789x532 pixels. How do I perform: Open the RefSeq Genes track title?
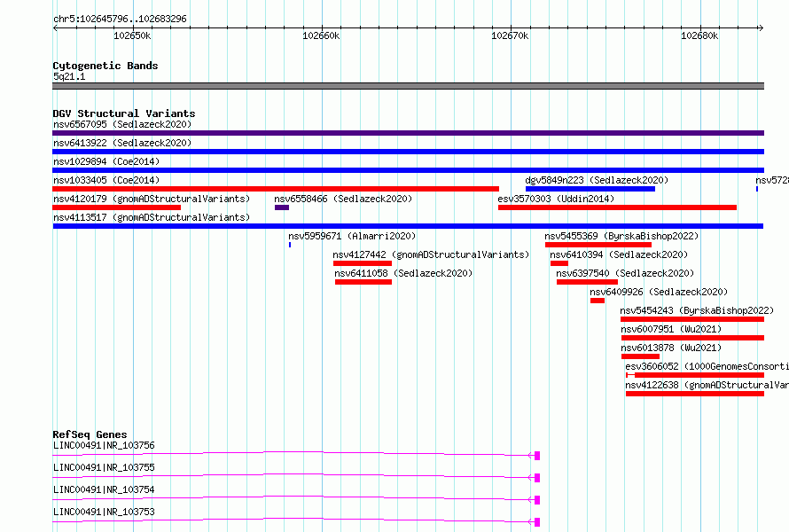pyautogui.click(x=90, y=434)
